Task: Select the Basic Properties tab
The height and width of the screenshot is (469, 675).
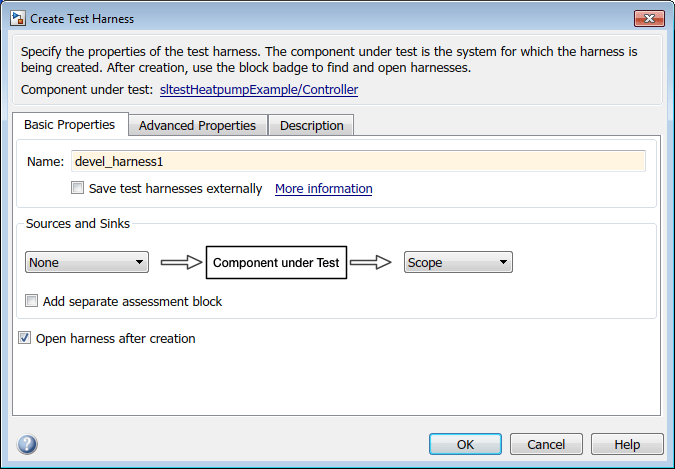Action: pyautogui.click(x=70, y=125)
